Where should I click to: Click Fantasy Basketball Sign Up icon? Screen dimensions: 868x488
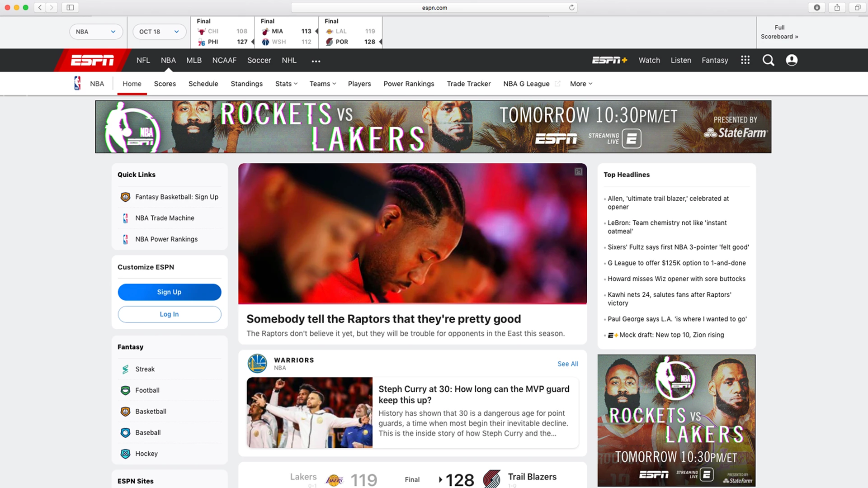[x=125, y=197]
